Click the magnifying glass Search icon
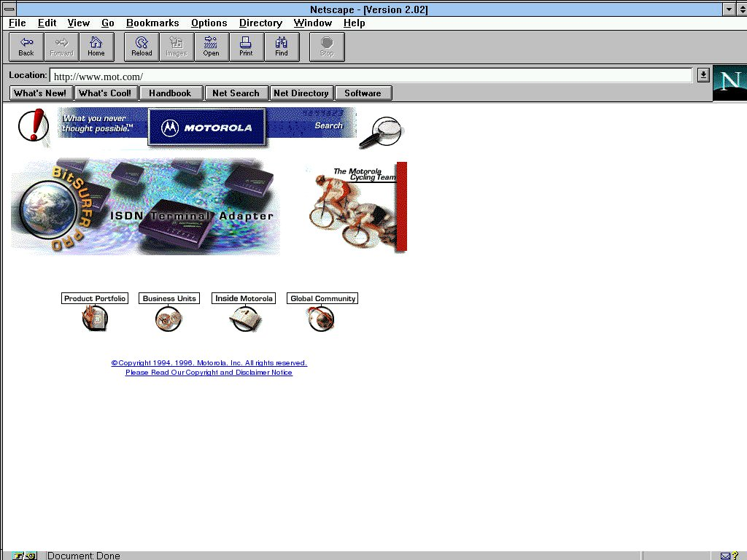747x560 pixels. tap(382, 132)
